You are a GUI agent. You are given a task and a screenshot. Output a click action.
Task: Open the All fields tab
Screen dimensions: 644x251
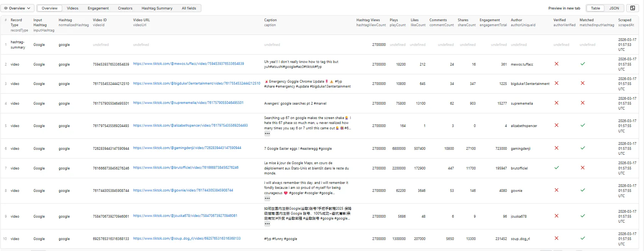coord(189,8)
